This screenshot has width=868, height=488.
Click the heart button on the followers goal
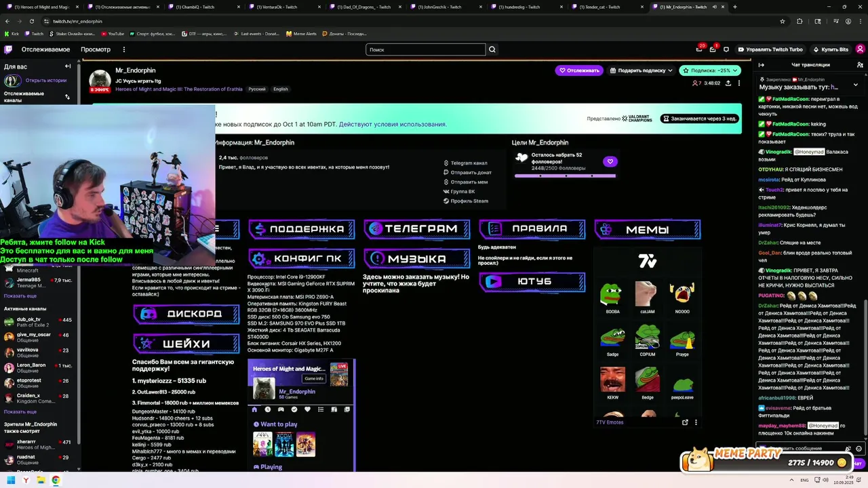click(610, 161)
